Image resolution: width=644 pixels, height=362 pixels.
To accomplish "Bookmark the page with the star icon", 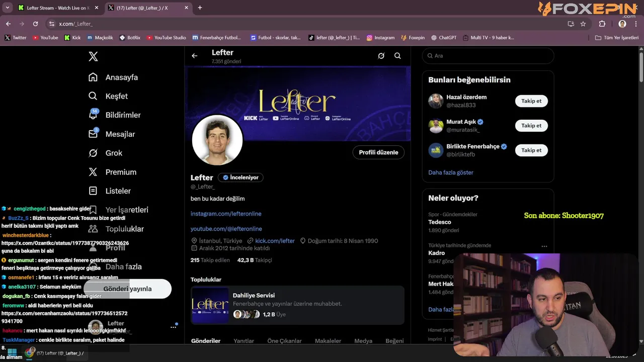I will click(x=583, y=24).
